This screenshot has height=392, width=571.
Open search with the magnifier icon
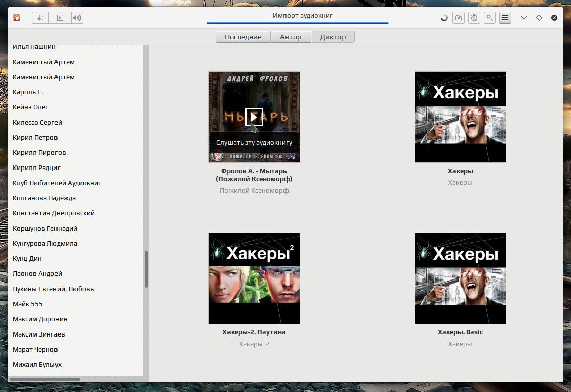tap(490, 18)
